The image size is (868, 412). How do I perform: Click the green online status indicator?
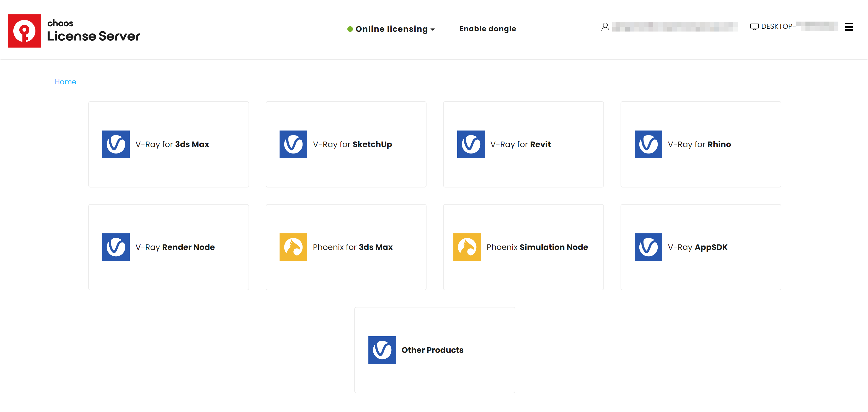tap(350, 29)
